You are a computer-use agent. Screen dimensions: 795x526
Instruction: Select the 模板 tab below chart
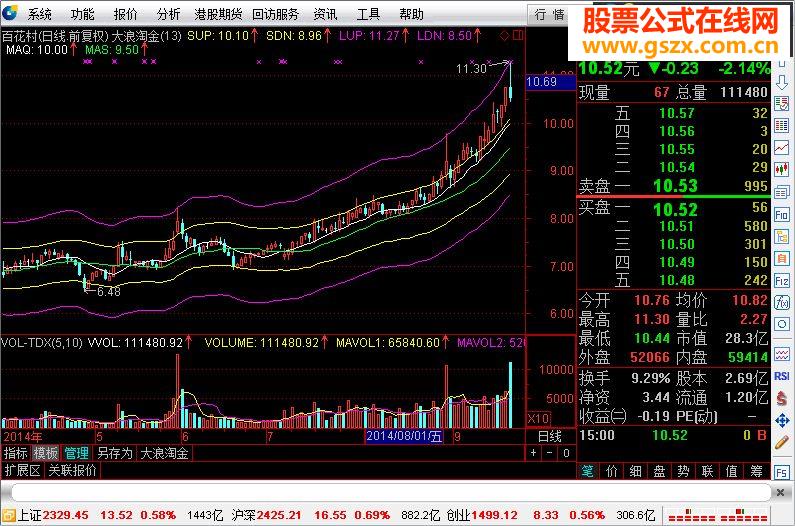point(46,453)
